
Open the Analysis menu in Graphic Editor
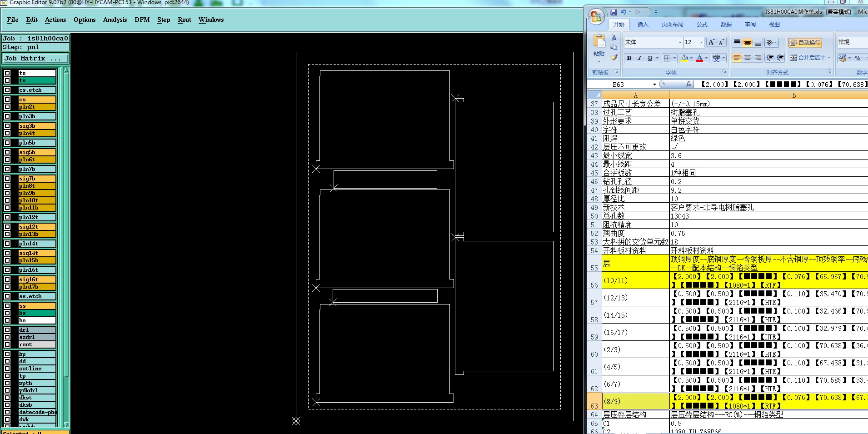point(115,20)
